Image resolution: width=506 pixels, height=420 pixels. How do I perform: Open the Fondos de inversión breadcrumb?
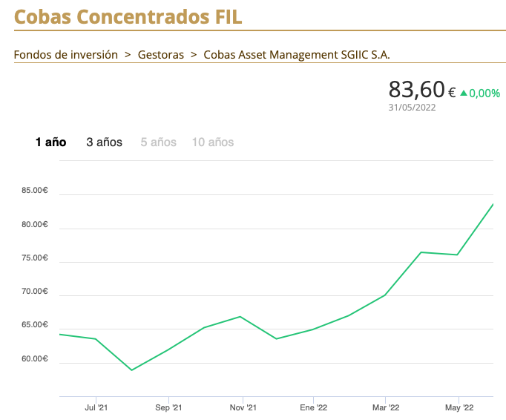(x=66, y=54)
